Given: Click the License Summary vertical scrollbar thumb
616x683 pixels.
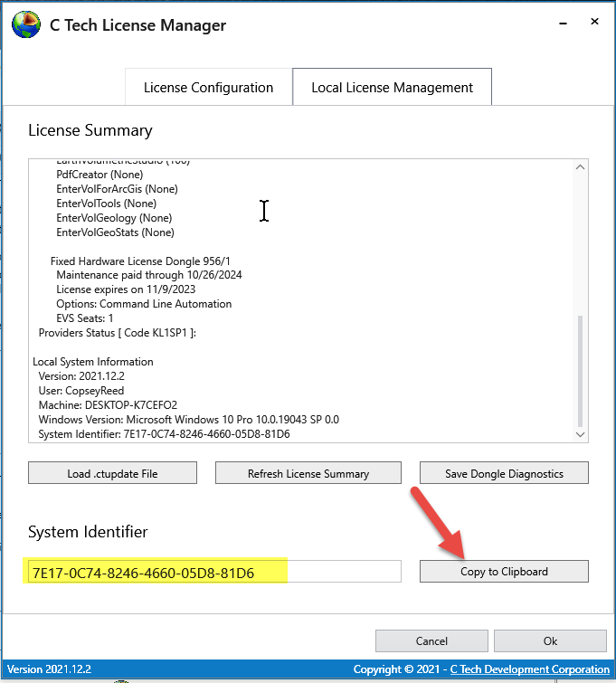Looking at the screenshot, I should [x=580, y=371].
